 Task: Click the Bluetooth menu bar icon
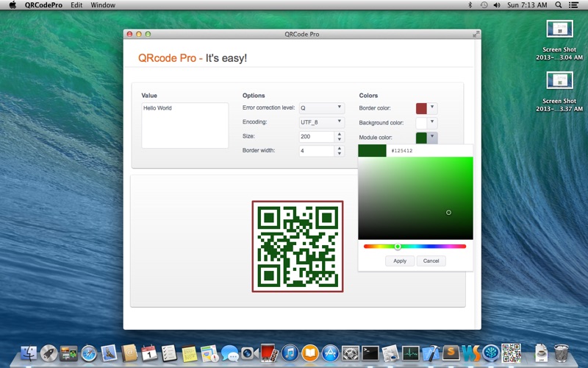[x=470, y=5]
